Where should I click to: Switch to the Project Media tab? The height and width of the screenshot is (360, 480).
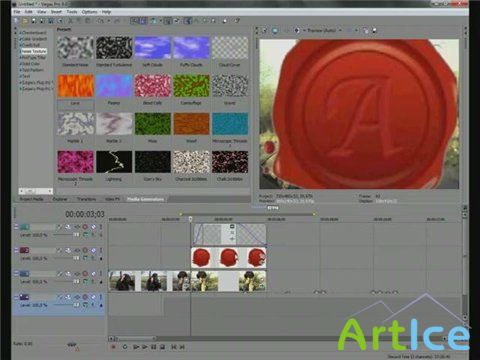coord(32,199)
